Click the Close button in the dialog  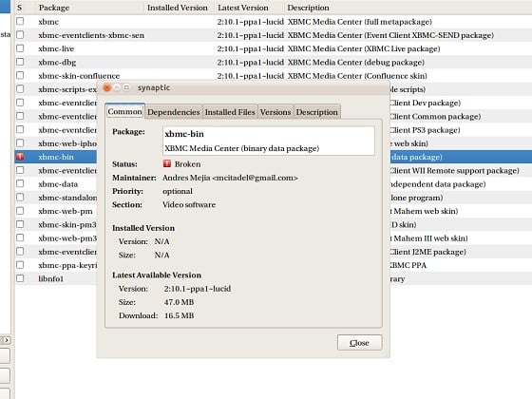pos(359,343)
